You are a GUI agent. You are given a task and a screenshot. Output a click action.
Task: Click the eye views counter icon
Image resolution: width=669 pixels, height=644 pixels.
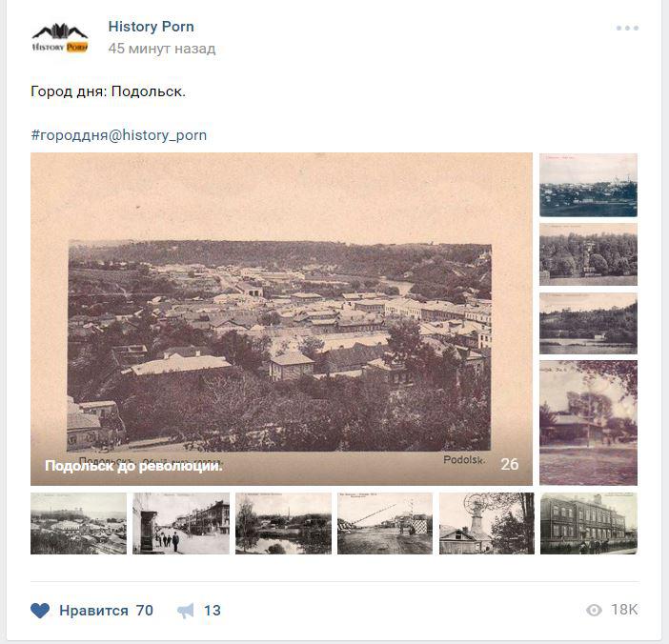[595, 610]
